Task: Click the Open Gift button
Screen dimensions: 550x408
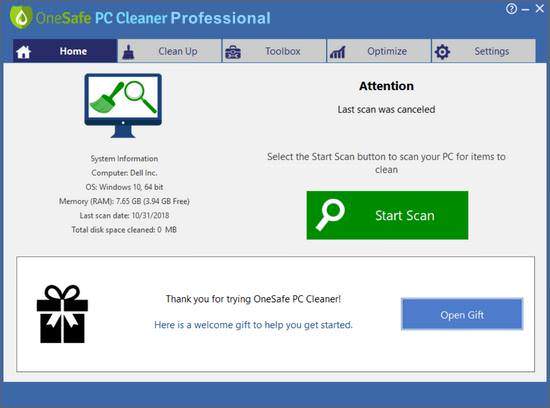Action: pyautogui.click(x=462, y=314)
